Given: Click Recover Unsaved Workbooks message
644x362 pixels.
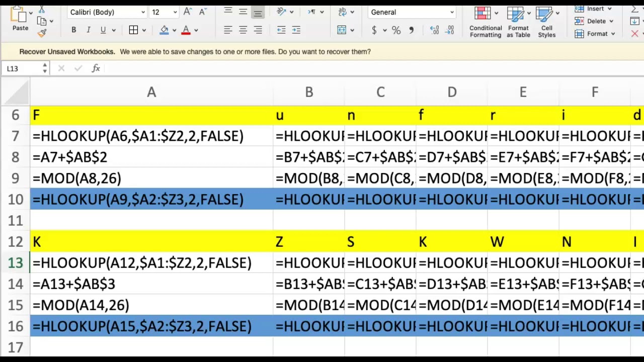Looking at the screenshot, I should 195,51.
